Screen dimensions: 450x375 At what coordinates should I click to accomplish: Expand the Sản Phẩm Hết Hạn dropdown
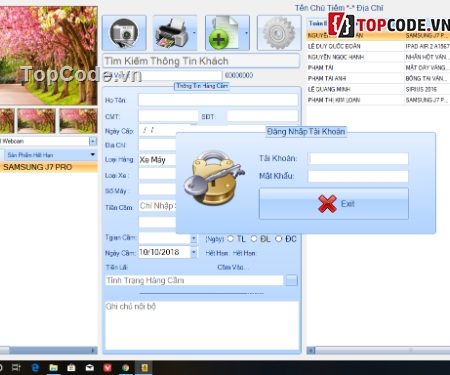tap(93, 155)
